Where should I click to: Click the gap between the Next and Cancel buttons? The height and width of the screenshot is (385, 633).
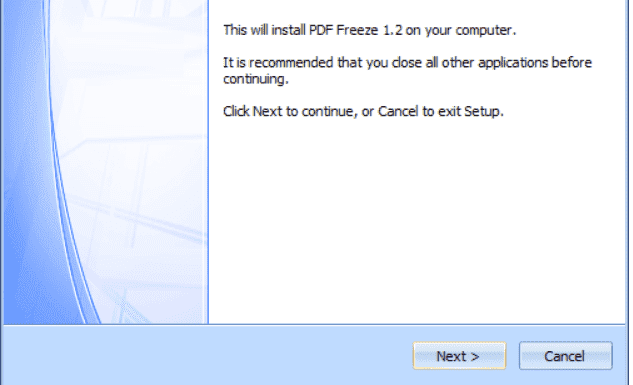pos(512,356)
